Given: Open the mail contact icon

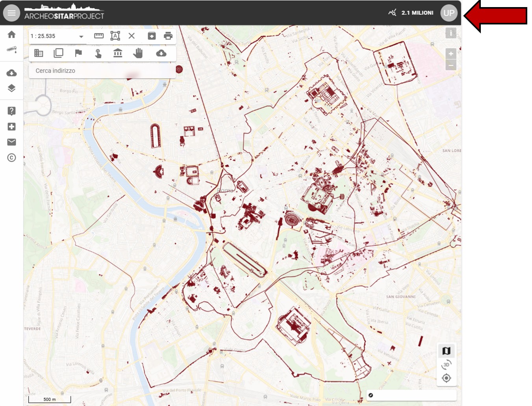Looking at the screenshot, I should tap(11, 142).
